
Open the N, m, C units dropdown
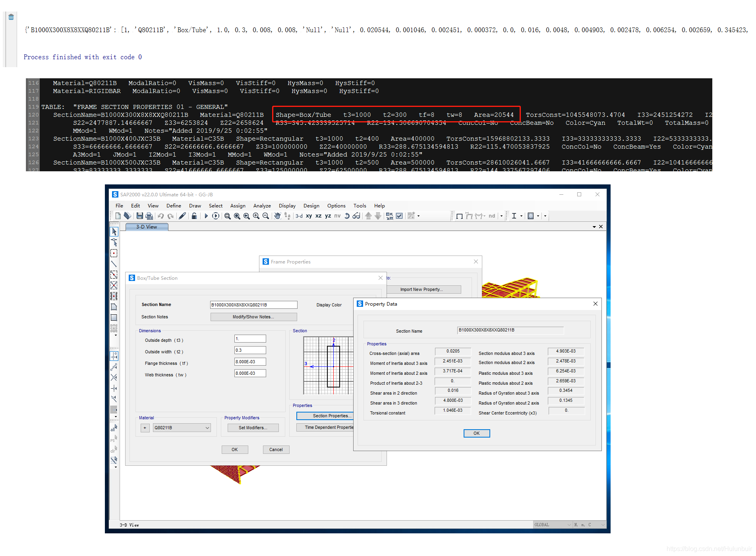pyautogui.click(x=589, y=525)
